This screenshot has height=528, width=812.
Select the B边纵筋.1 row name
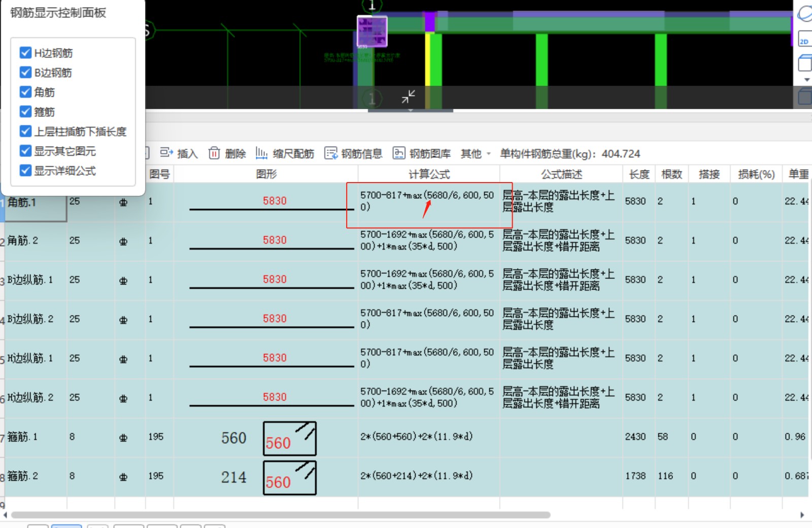coord(36,280)
